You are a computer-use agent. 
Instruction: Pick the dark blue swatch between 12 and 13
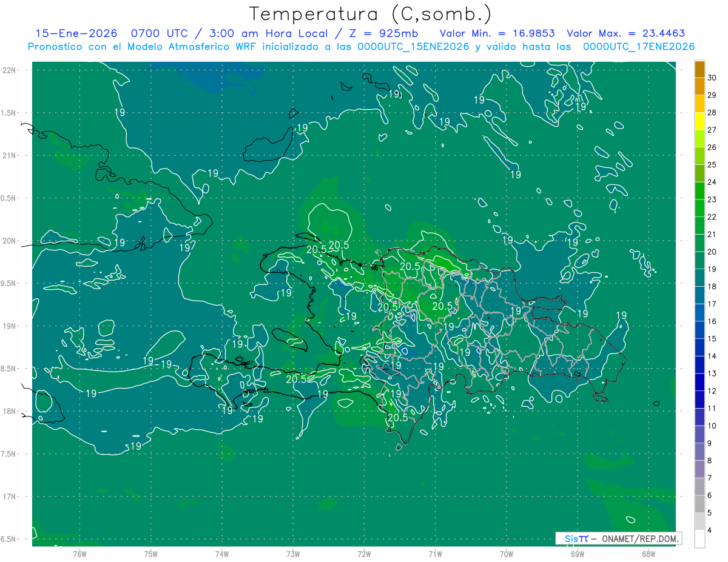pos(699,382)
